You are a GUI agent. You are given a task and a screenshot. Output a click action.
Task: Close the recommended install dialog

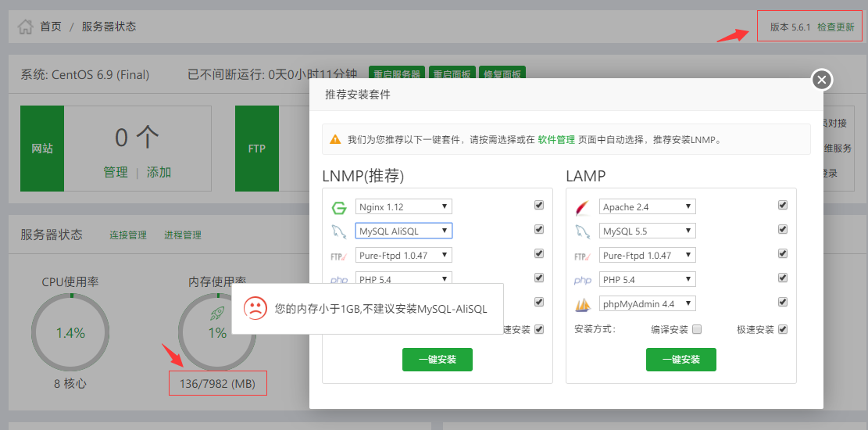(822, 80)
